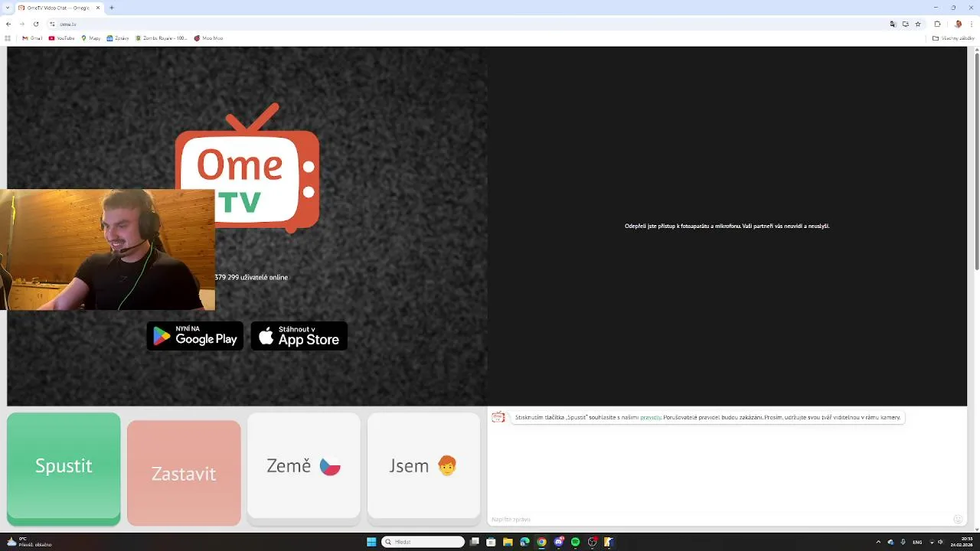The width and height of the screenshot is (980, 551).
Task: Switch to Google Chrome on the taskbar
Action: (541, 542)
